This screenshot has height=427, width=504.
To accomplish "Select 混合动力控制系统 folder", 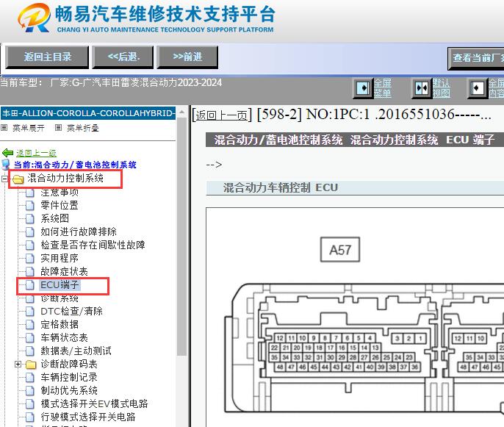I will click(x=65, y=178).
